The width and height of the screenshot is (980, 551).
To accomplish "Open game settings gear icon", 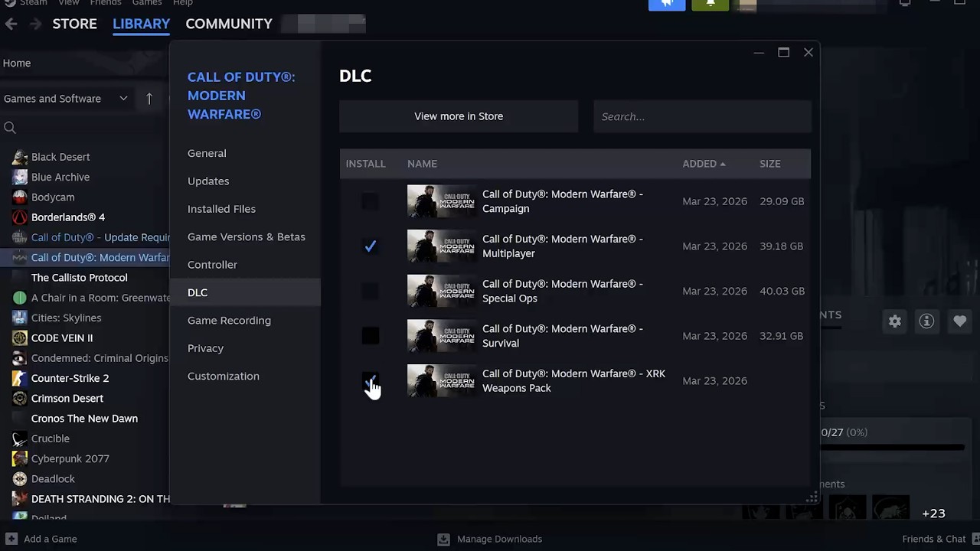I will 895,321.
